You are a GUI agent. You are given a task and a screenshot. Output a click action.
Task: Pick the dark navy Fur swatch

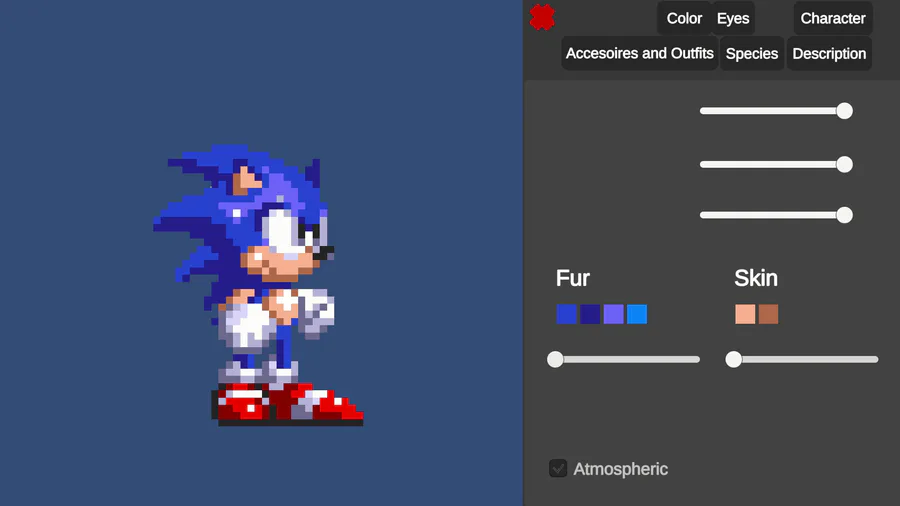[590, 314]
